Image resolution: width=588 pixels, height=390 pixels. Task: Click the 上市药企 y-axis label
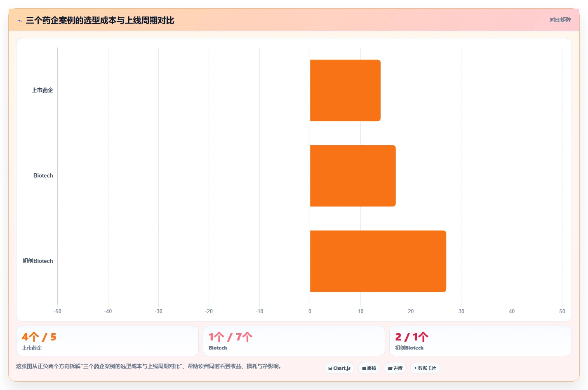[42, 90]
